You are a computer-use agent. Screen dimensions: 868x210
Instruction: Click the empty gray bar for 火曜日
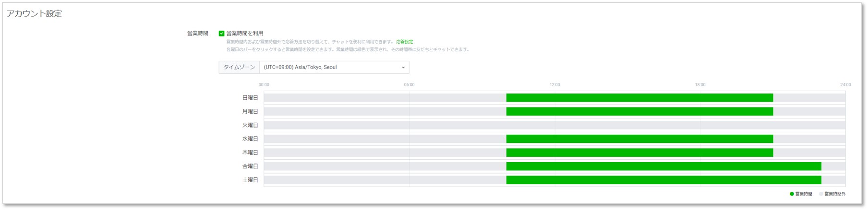pos(554,125)
